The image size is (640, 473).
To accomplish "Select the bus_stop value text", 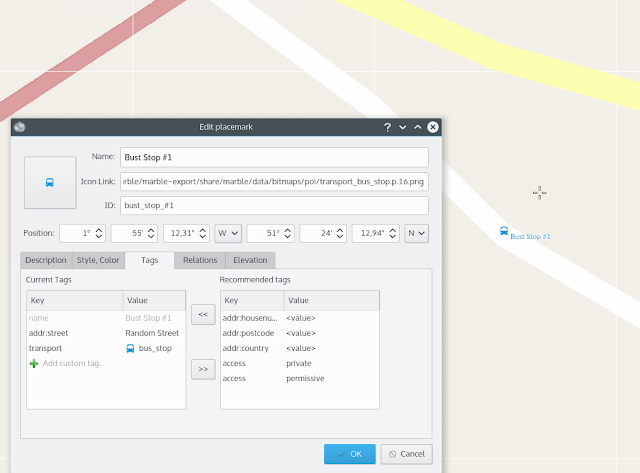I will point(155,348).
